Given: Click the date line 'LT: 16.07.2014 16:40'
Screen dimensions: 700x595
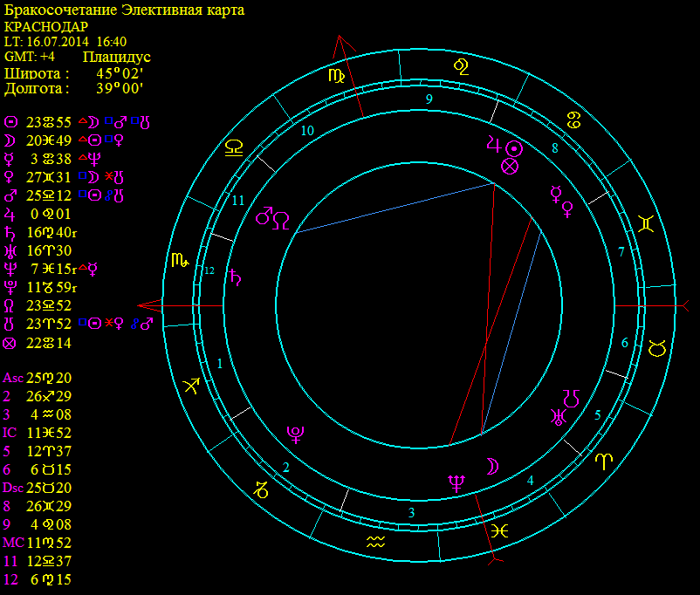Looking at the screenshot, I should coord(65,42).
